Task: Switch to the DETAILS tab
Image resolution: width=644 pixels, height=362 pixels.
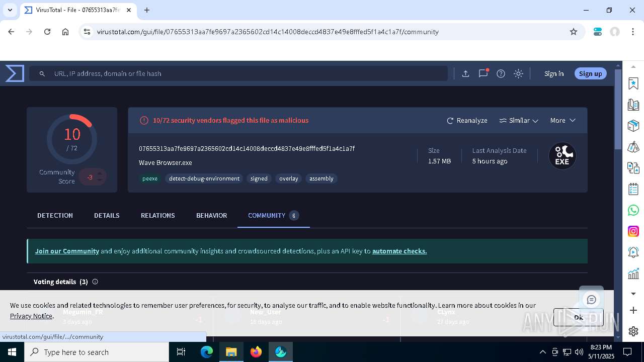Action: (x=107, y=215)
